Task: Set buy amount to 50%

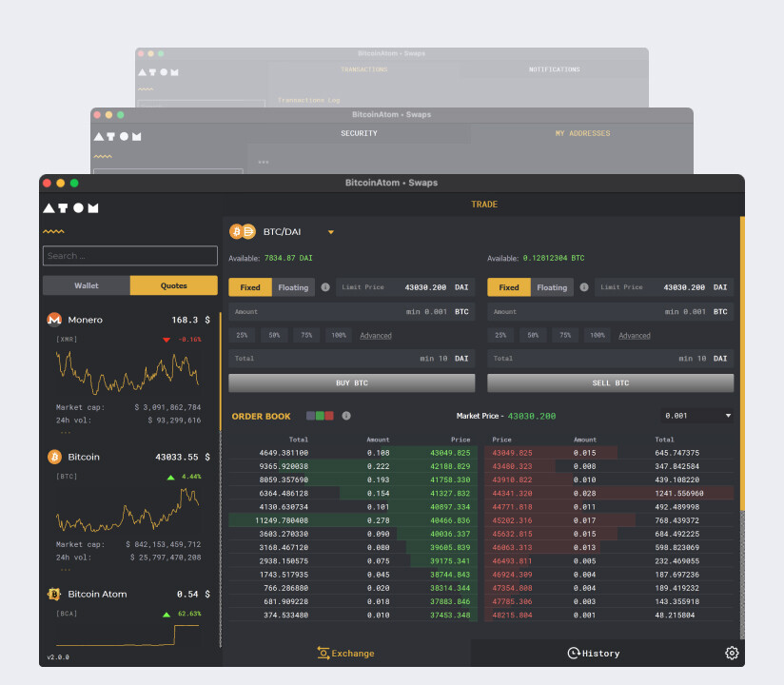Action: click(x=274, y=335)
